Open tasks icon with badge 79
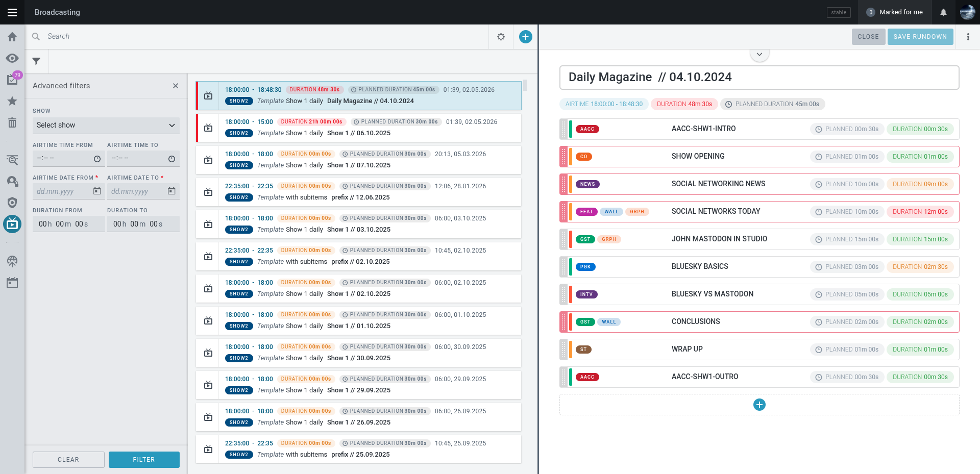Image resolution: width=980 pixels, height=474 pixels. click(12, 79)
